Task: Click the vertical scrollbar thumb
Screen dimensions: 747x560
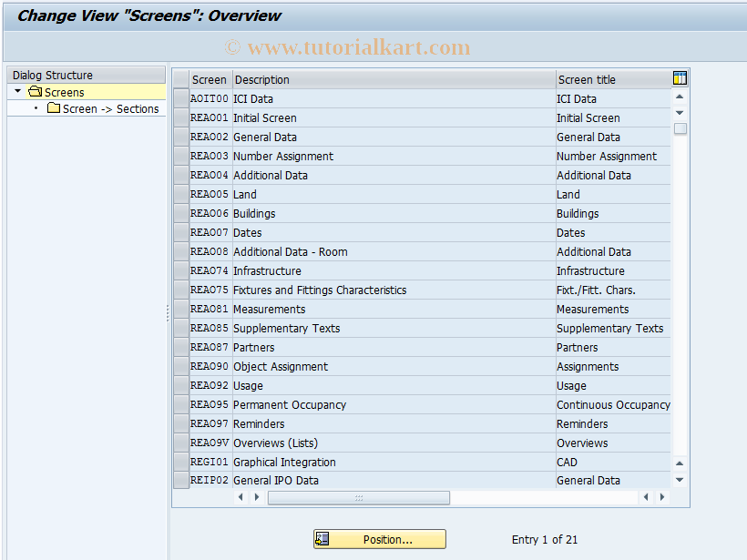Action: pos(680,128)
